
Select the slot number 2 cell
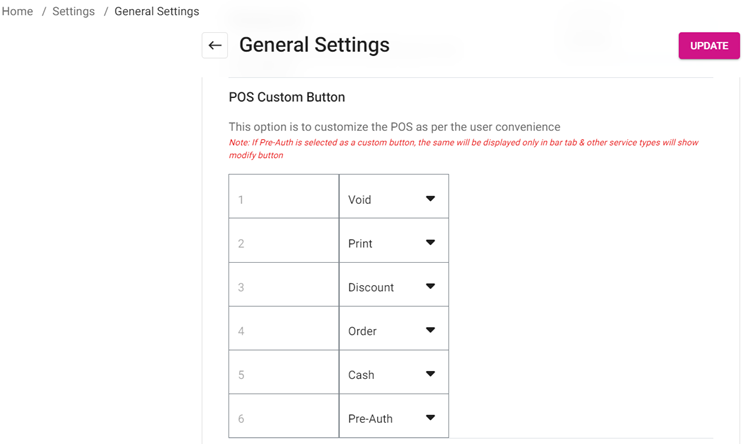tap(284, 243)
